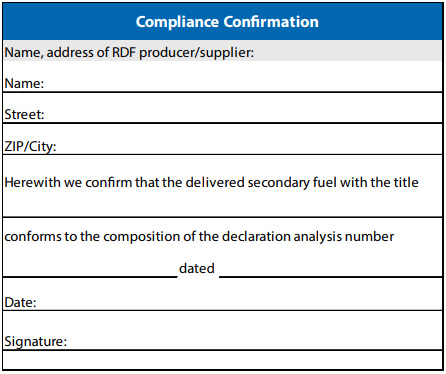Click the 'Street:' label text

coord(24,114)
